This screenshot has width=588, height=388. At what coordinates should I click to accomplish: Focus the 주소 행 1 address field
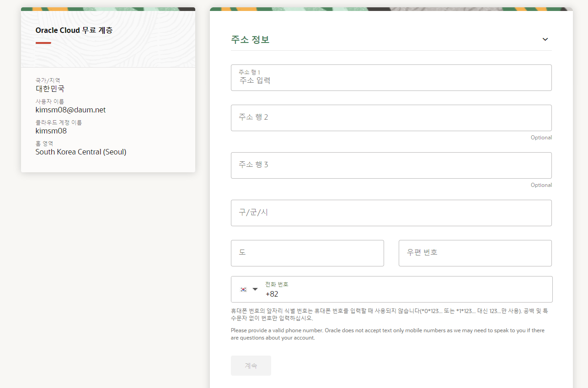tap(391, 78)
